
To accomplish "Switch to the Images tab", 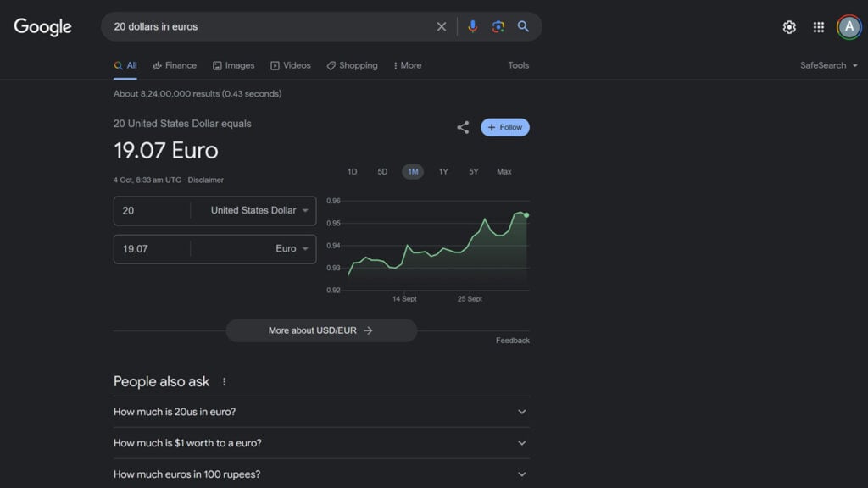I will [234, 65].
